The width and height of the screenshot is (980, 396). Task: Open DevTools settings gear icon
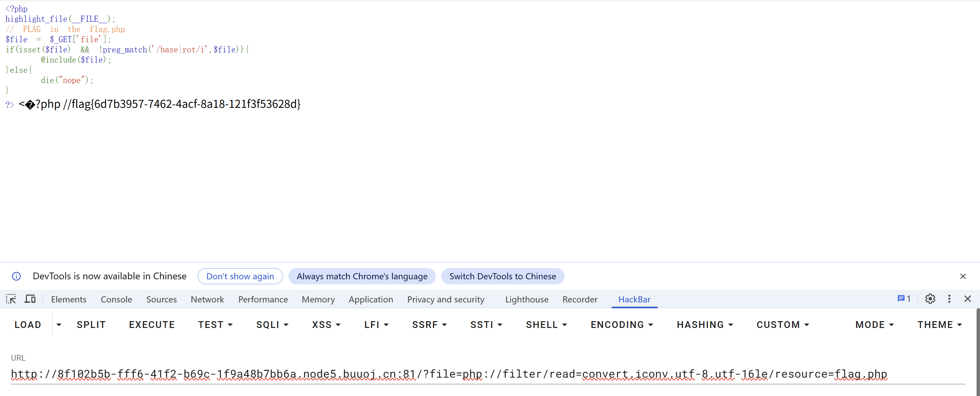click(x=930, y=299)
